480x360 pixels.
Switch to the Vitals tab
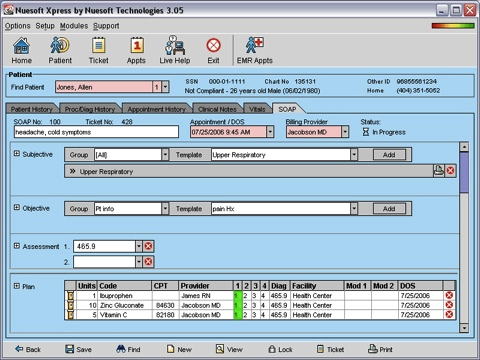257,109
